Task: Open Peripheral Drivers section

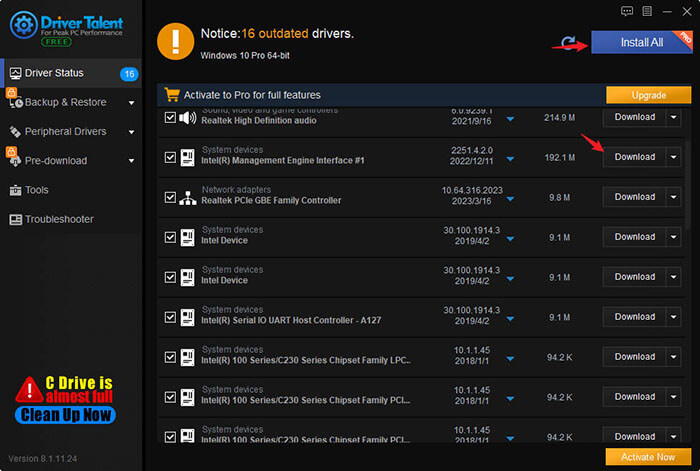Action: click(x=71, y=132)
